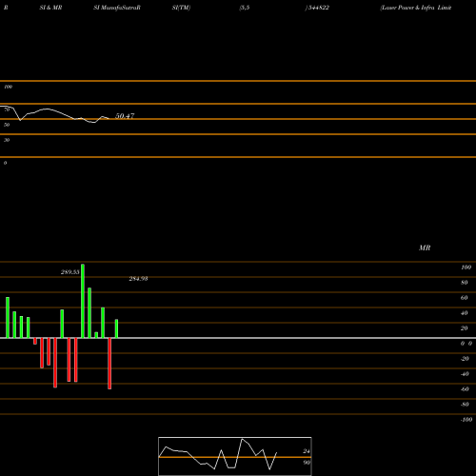Click the last green bar in the MR chart

[116, 328]
